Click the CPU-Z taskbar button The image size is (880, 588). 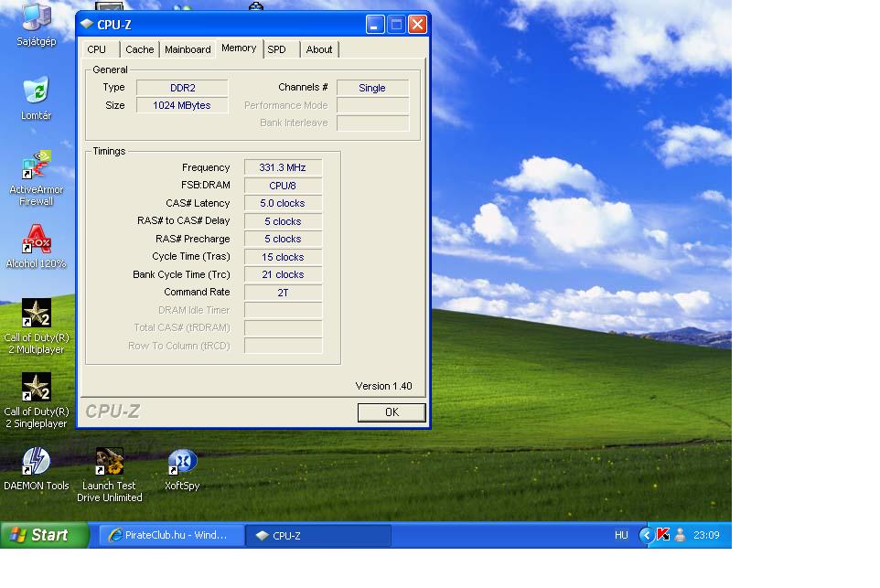[x=318, y=535]
